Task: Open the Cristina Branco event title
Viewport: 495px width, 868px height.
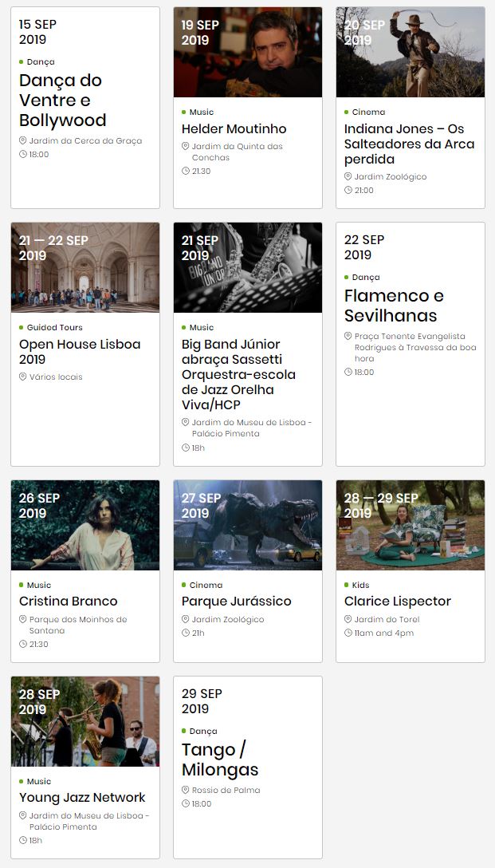Action: (68, 602)
